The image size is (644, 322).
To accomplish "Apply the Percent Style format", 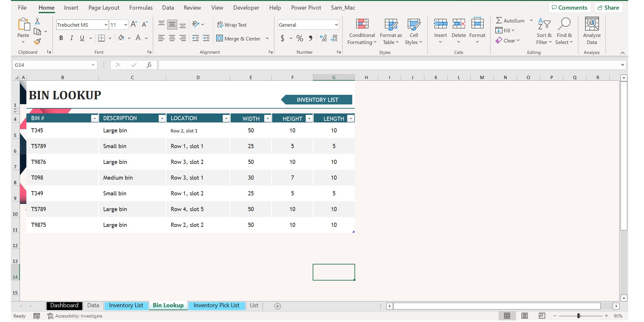I will [x=300, y=38].
